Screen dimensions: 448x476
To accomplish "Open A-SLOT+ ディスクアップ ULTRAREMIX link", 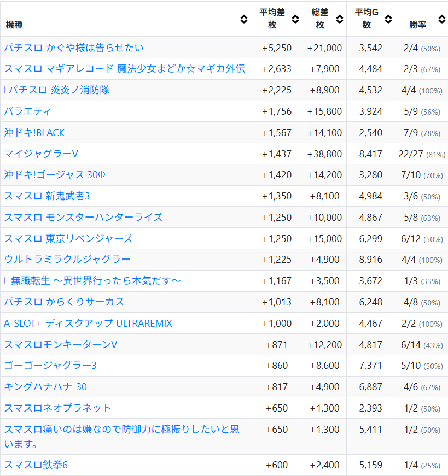I will (88, 324).
